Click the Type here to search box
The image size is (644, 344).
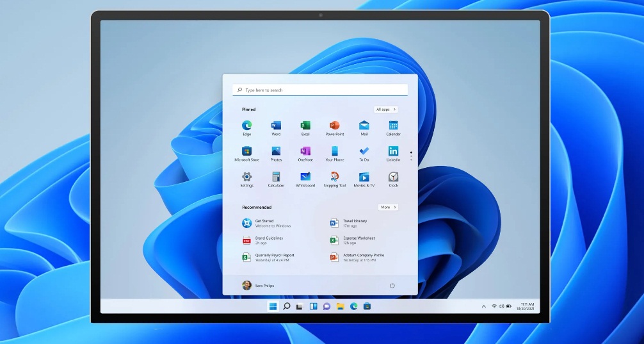click(320, 90)
